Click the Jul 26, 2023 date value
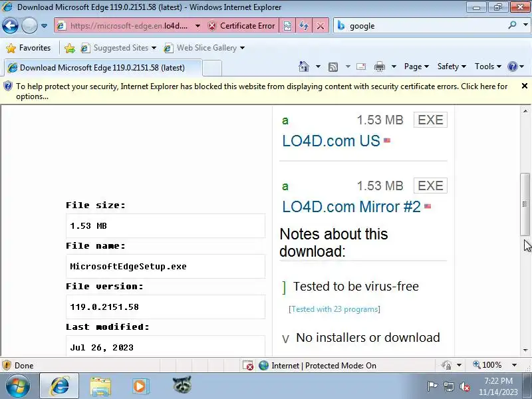 [102, 347]
